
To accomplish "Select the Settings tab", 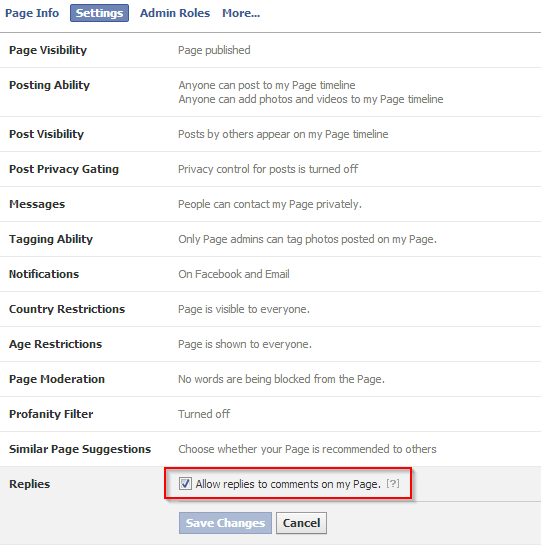I will click(100, 13).
